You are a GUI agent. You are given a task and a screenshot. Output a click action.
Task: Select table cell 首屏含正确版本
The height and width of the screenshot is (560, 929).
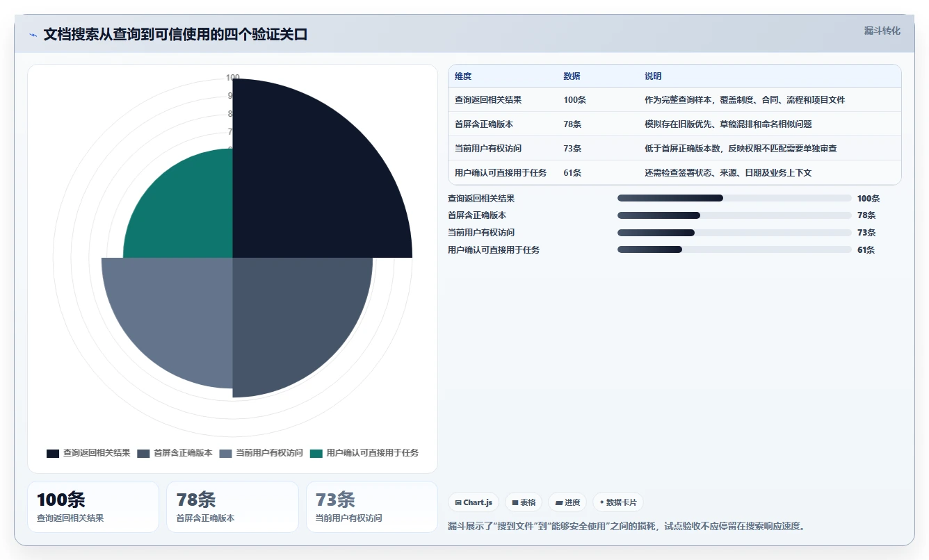pos(484,124)
